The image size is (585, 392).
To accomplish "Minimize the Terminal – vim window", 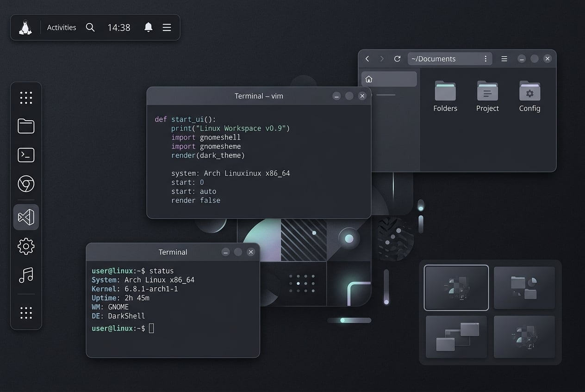I will tap(336, 96).
